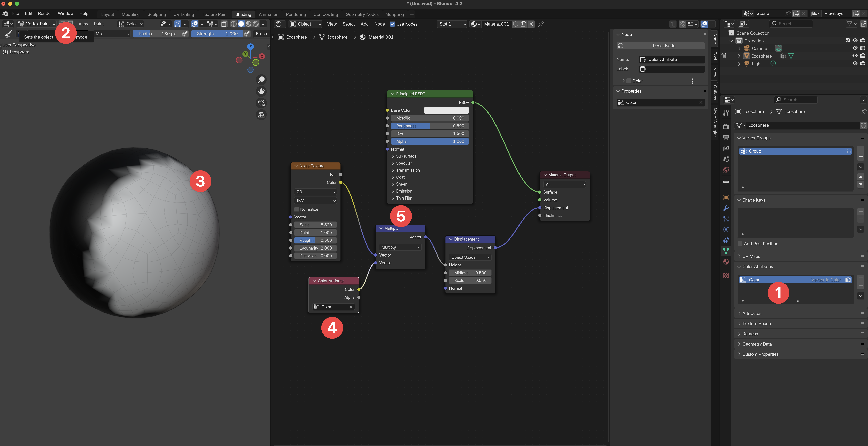Open the Add menu in node editor
Image resolution: width=868 pixels, height=446 pixels.
point(364,24)
